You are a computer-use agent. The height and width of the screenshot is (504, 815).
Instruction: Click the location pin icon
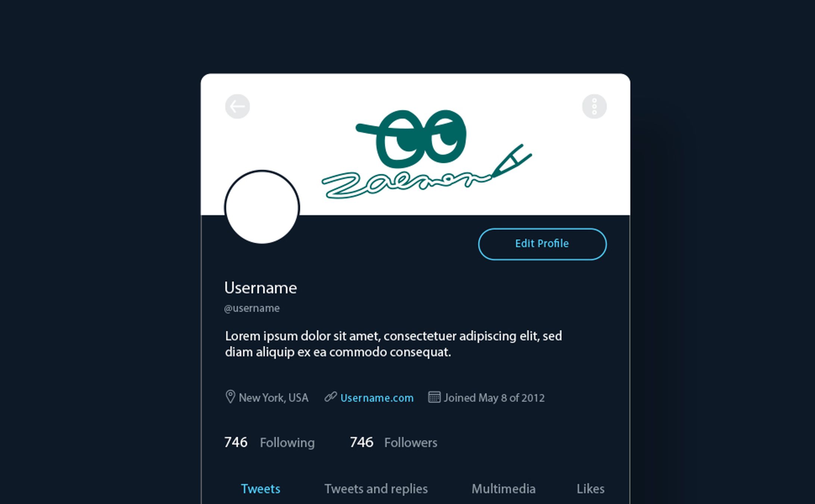230,397
